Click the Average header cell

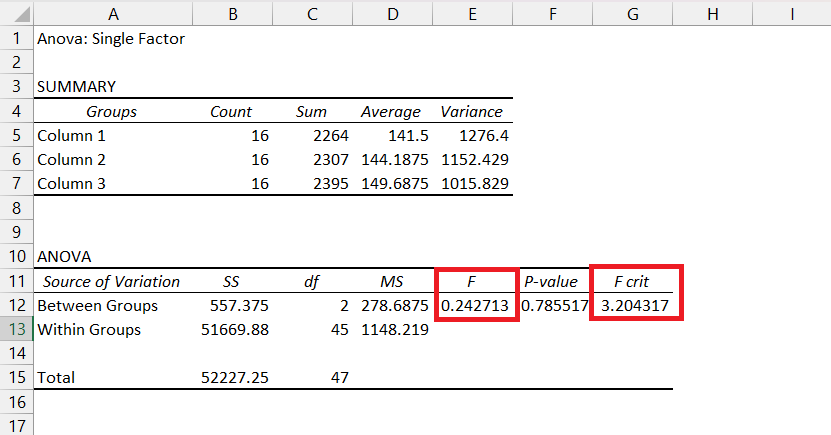(x=391, y=111)
